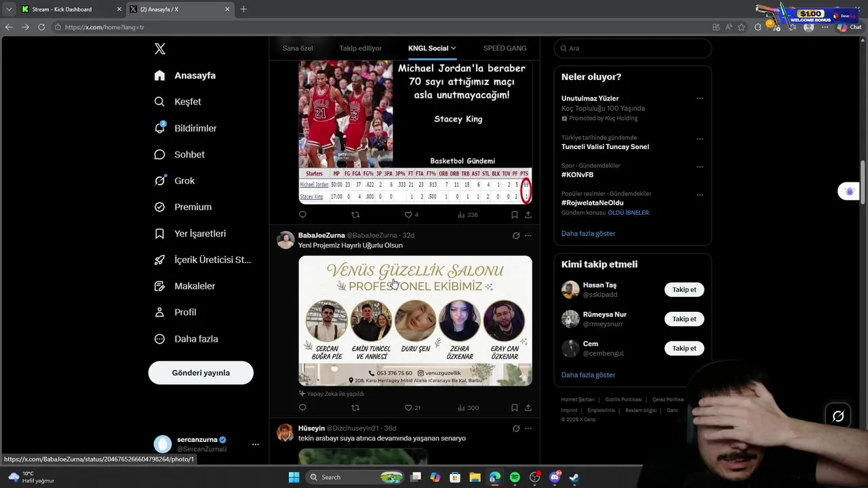
Task: Share the BabaJoeZurna post
Action: click(528, 408)
